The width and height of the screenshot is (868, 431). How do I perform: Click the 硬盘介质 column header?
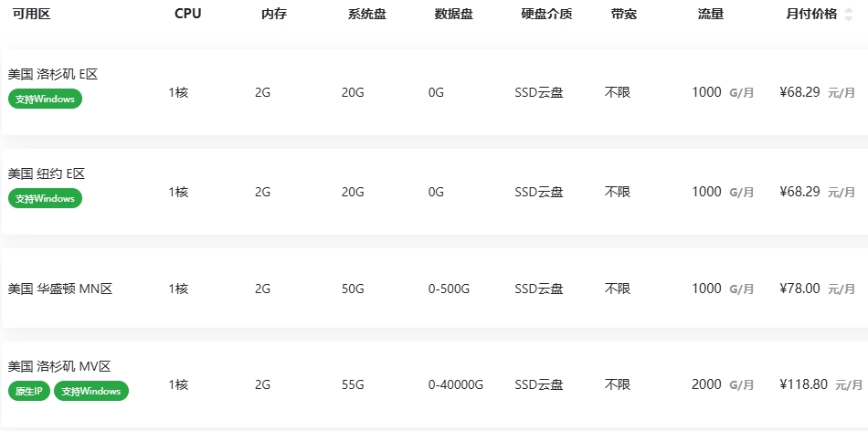[x=546, y=15]
